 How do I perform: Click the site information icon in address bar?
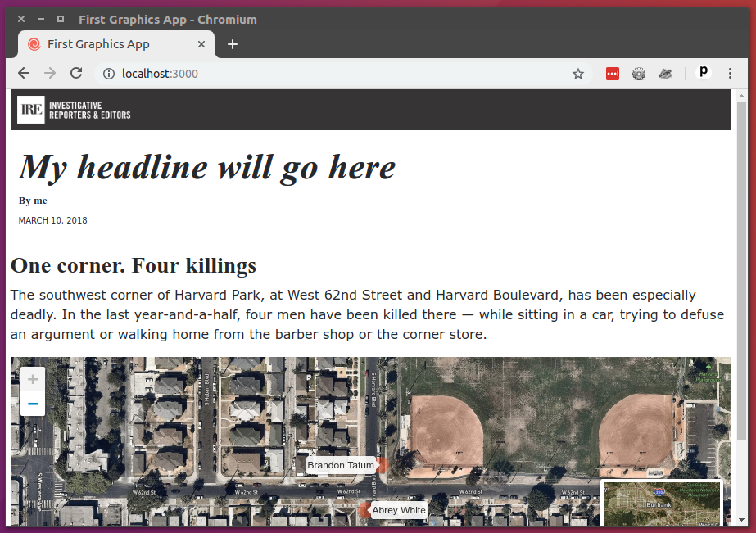[x=109, y=74]
